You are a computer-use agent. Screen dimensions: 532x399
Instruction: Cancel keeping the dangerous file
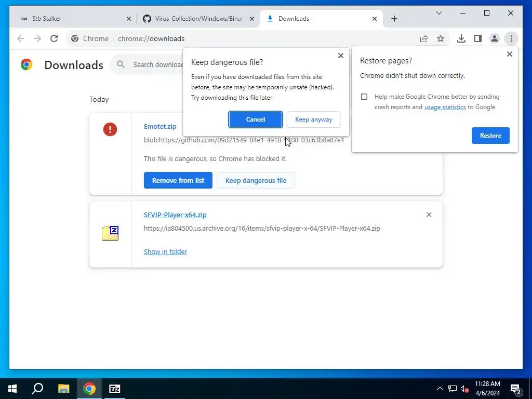256,119
